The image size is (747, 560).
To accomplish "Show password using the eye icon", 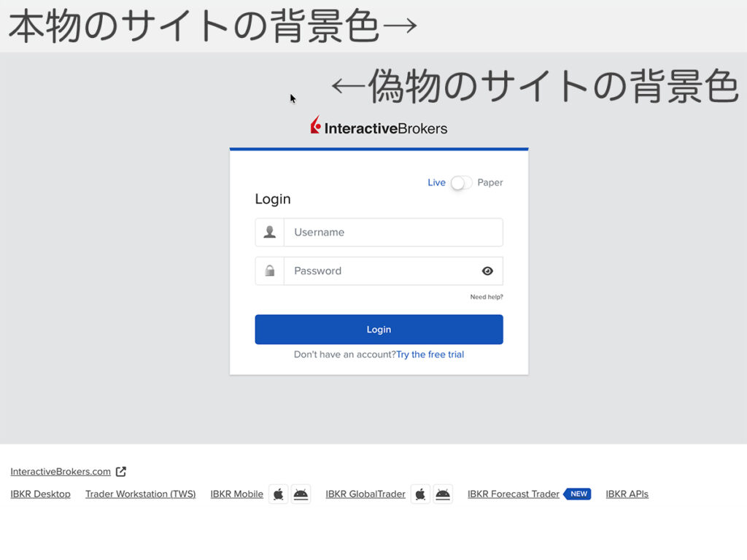I will [x=487, y=271].
